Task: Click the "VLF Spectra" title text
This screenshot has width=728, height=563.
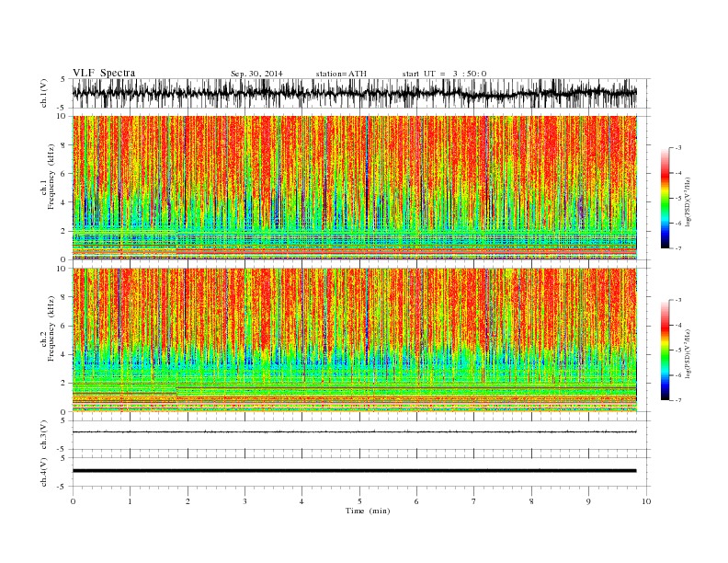Action: click(104, 73)
